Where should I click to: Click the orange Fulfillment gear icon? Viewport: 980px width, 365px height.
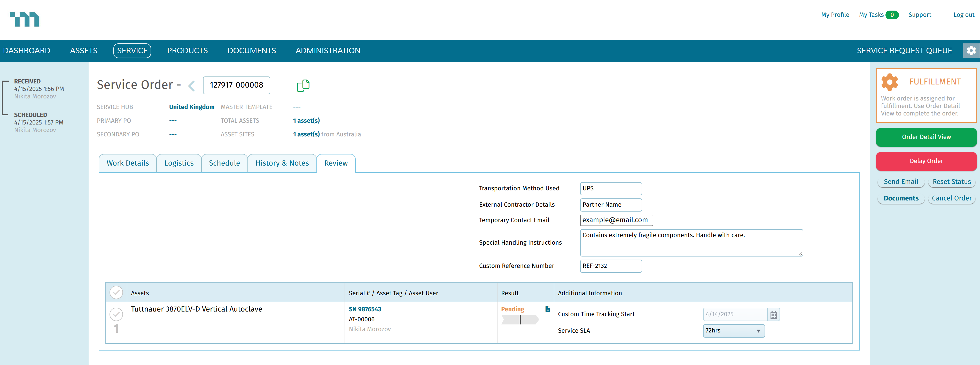[889, 82]
